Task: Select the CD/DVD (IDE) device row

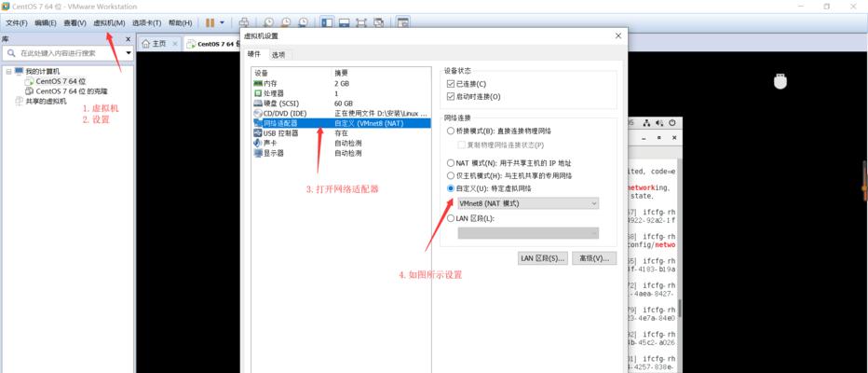Action: [x=341, y=113]
